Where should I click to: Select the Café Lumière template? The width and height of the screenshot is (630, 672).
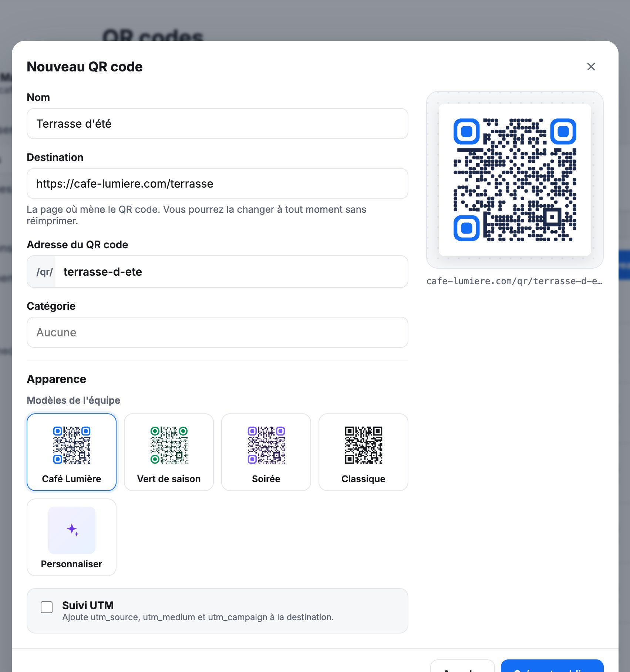pos(71,452)
